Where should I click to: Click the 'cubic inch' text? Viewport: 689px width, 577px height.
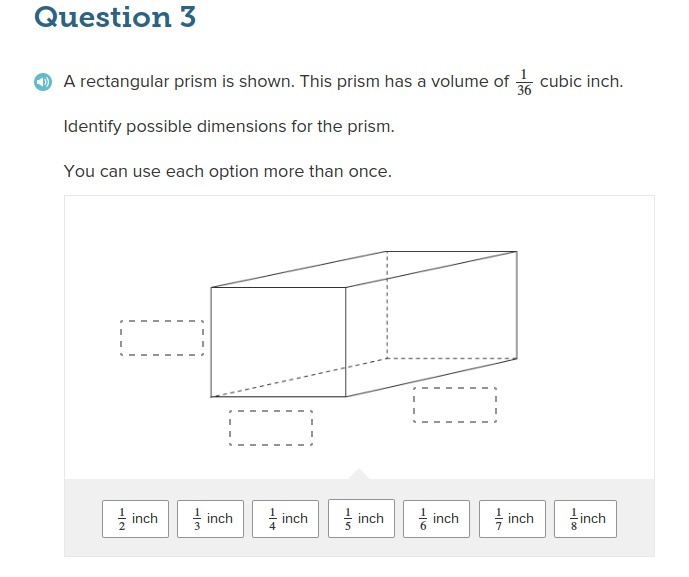(581, 82)
